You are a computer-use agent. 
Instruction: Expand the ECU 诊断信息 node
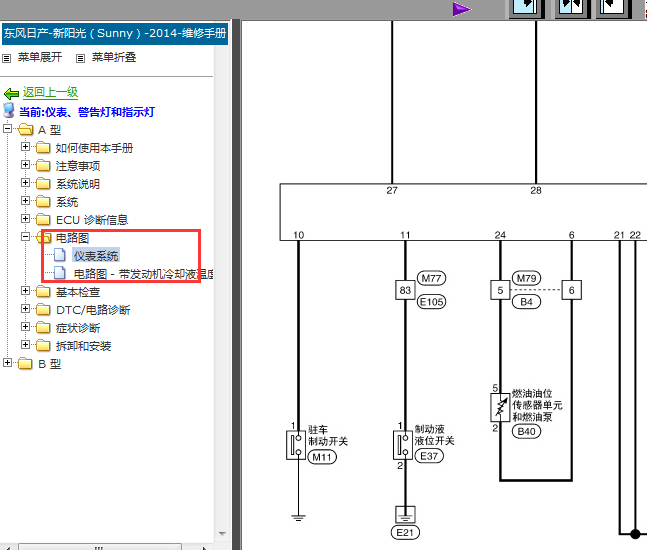25,218
